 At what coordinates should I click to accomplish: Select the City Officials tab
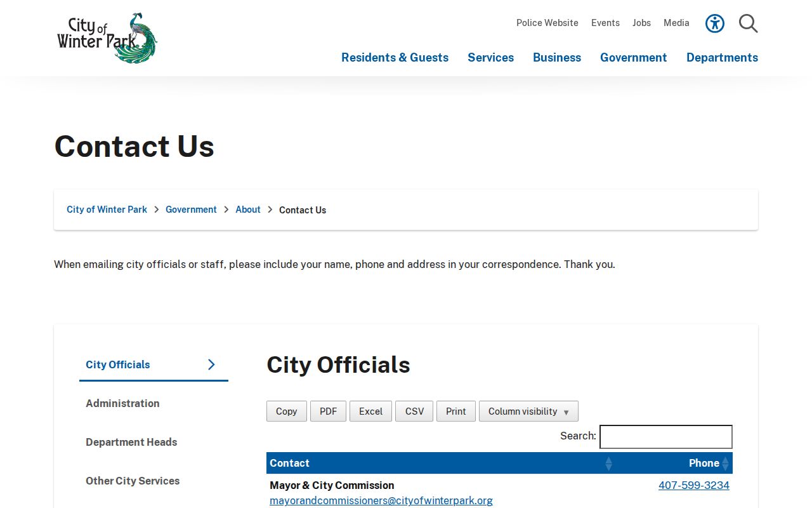click(154, 364)
